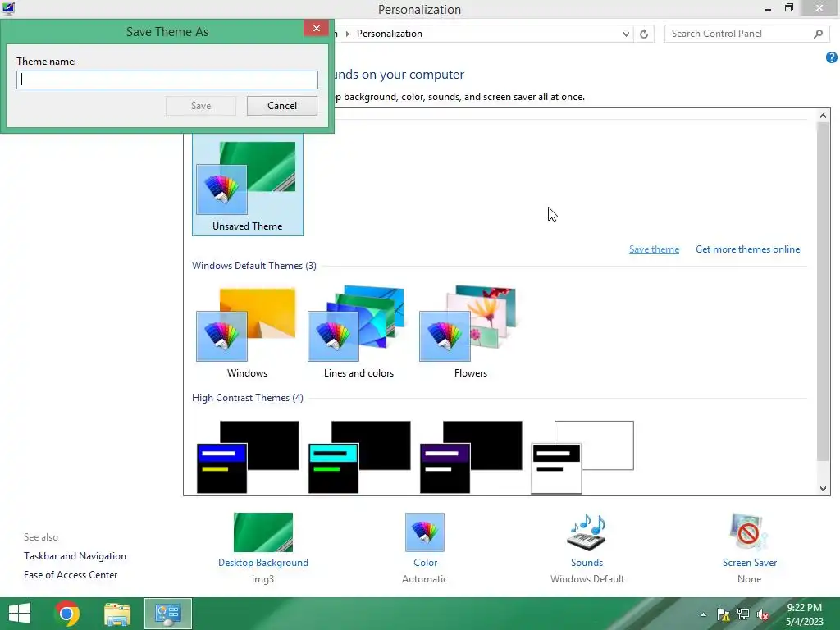Click the network tray icon
Screen dimensions: 840x630
point(743,614)
